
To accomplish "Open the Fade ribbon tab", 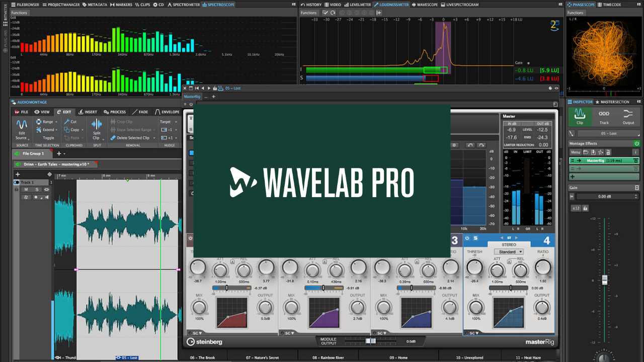I will coord(140,112).
